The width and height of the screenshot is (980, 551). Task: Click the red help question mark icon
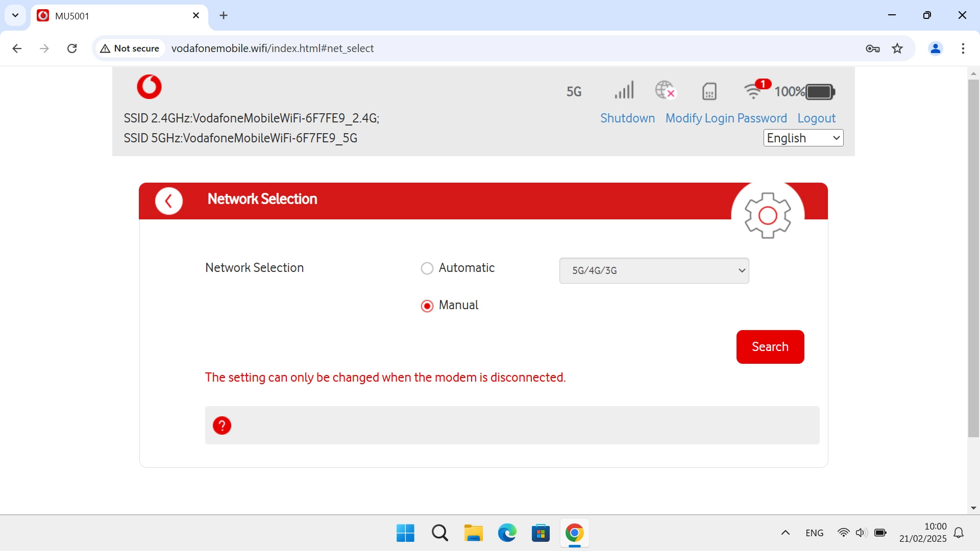pos(222,425)
